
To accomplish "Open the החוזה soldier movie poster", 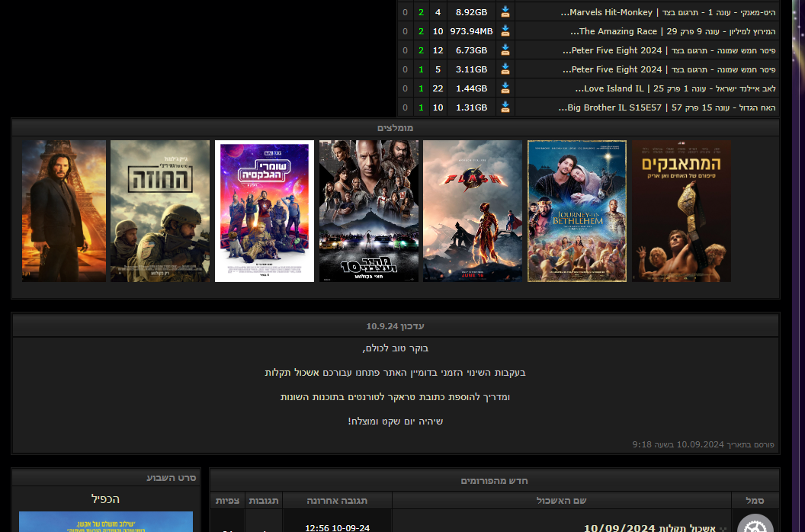I will click(160, 211).
